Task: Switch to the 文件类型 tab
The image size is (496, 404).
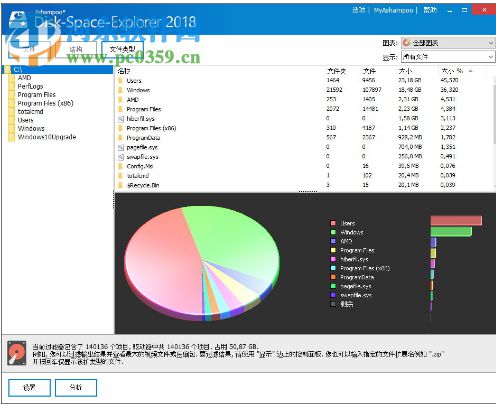Action: pyautogui.click(x=122, y=49)
